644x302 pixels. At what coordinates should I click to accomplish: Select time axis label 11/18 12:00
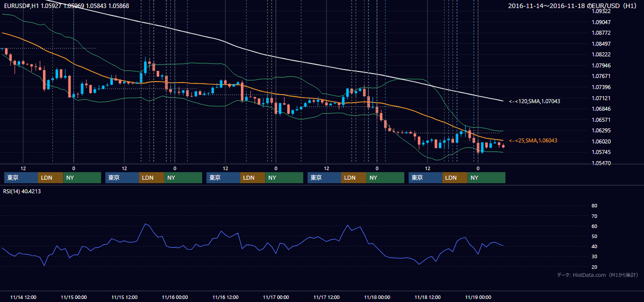[x=427, y=297]
